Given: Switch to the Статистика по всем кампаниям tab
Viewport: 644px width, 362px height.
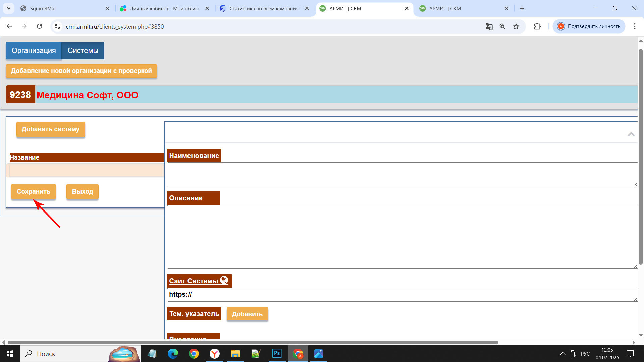Looking at the screenshot, I should click(x=264, y=8).
